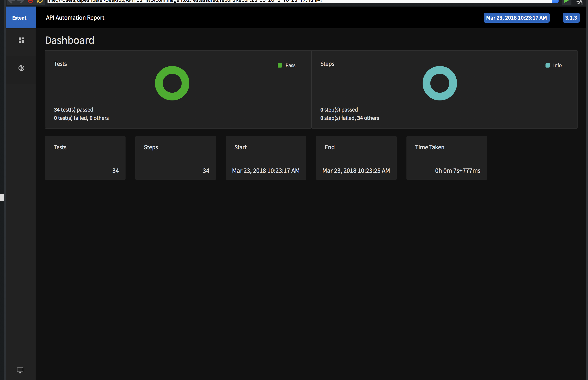Click the monitor icon at bottom of sidebar
Screen dimensions: 588x380
coord(20,370)
